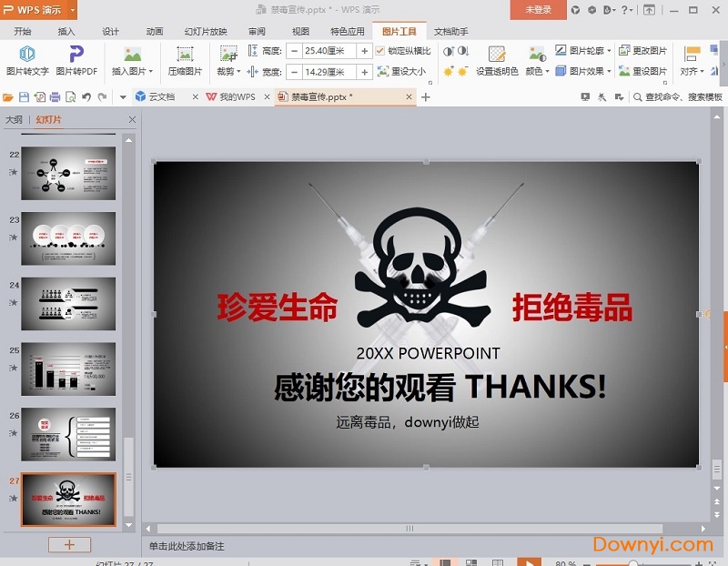728x566 pixels.
Task: Click the 未登录 login button
Action: pyautogui.click(x=538, y=10)
